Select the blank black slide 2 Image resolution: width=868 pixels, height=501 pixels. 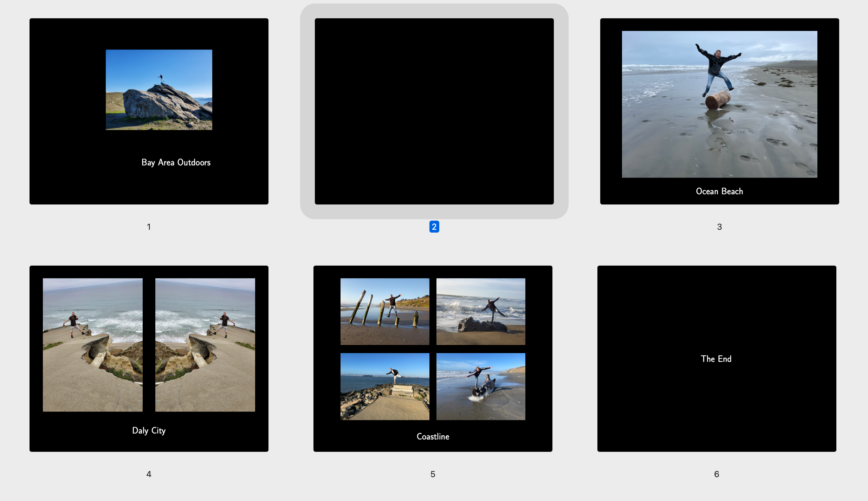pos(434,111)
